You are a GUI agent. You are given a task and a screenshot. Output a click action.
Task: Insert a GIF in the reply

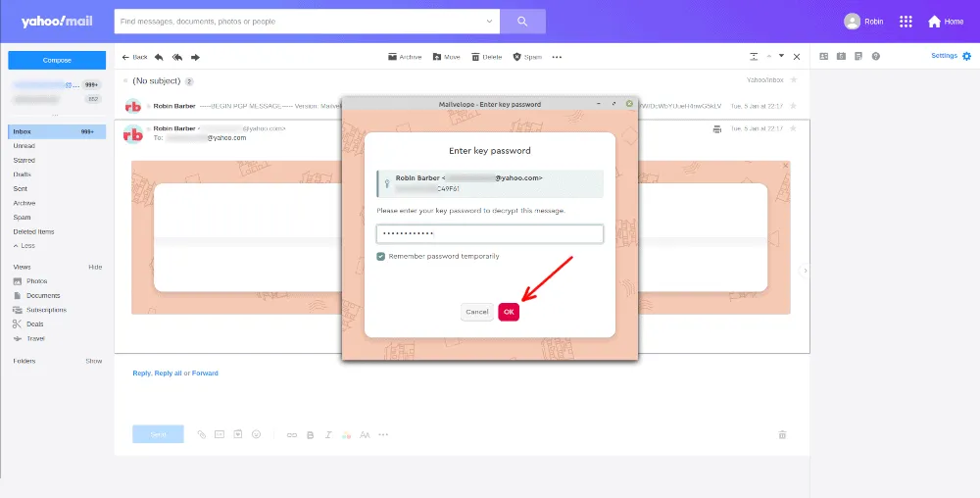pyautogui.click(x=220, y=434)
